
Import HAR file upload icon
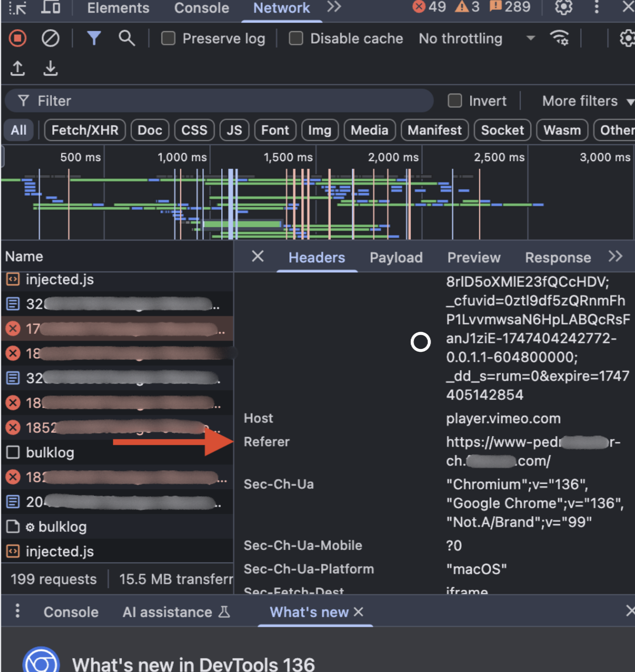[18, 68]
